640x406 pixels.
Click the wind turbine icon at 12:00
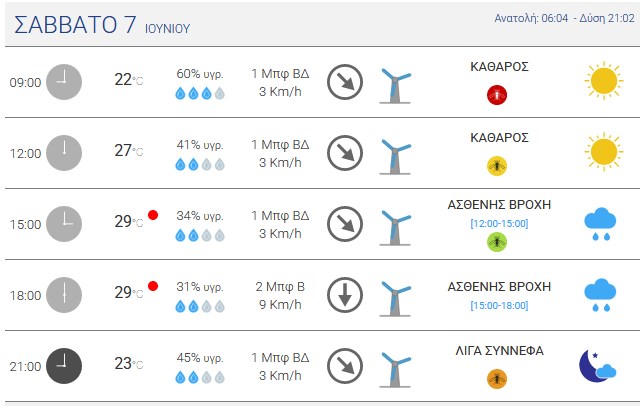click(x=395, y=157)
